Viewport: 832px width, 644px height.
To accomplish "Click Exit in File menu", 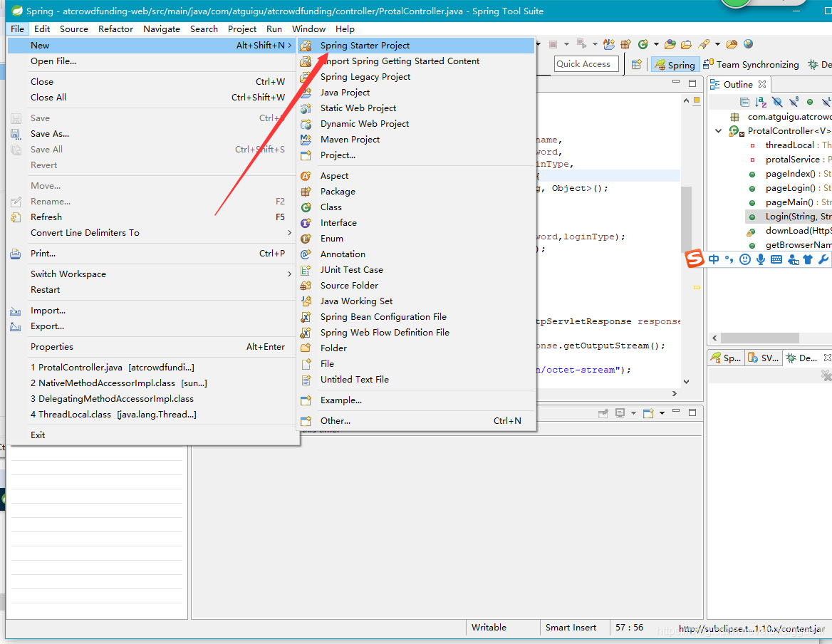I will (x=151, y=435).
